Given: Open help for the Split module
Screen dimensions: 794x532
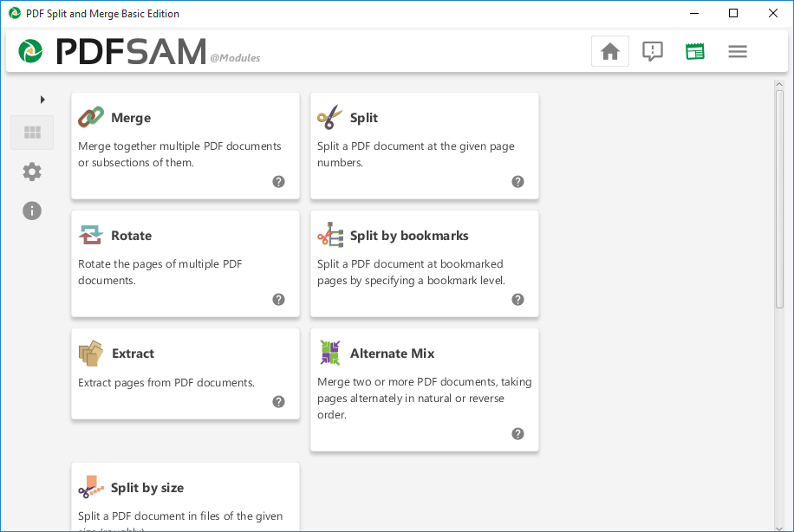Looking at the screenshot, I should tap(517, 182).
